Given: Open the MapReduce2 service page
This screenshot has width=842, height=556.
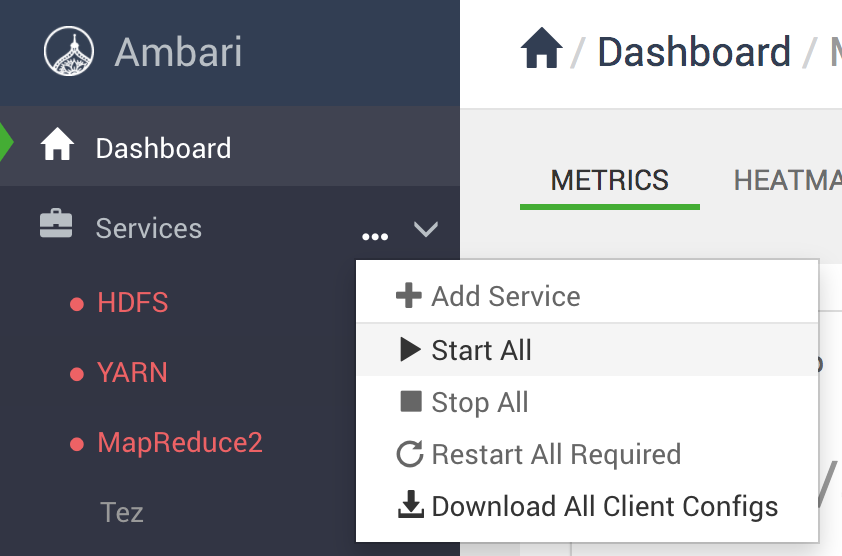Looking at the screenshot, I should [180, 443].
